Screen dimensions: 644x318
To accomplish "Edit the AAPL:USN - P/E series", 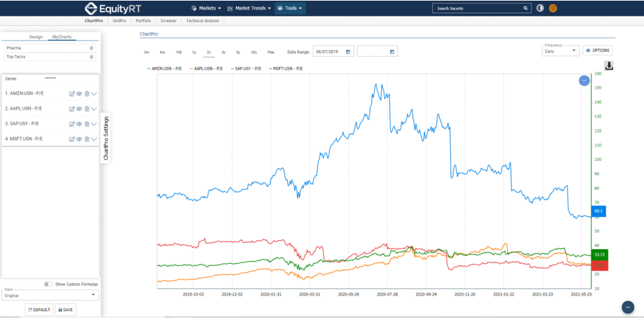I will click(x=72, y=109).
